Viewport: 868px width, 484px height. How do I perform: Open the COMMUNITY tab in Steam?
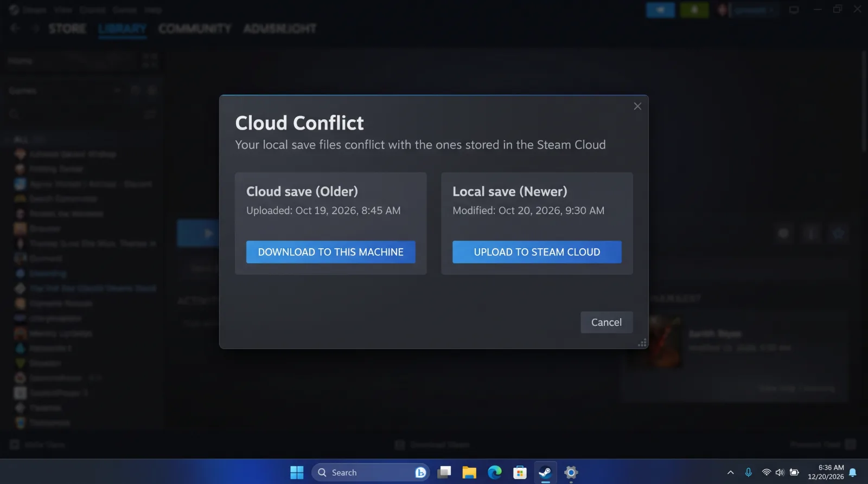[195, 28]
